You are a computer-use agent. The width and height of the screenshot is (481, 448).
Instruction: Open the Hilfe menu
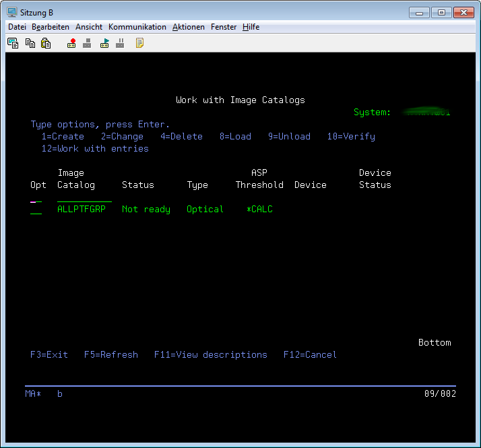pos(251,27)
